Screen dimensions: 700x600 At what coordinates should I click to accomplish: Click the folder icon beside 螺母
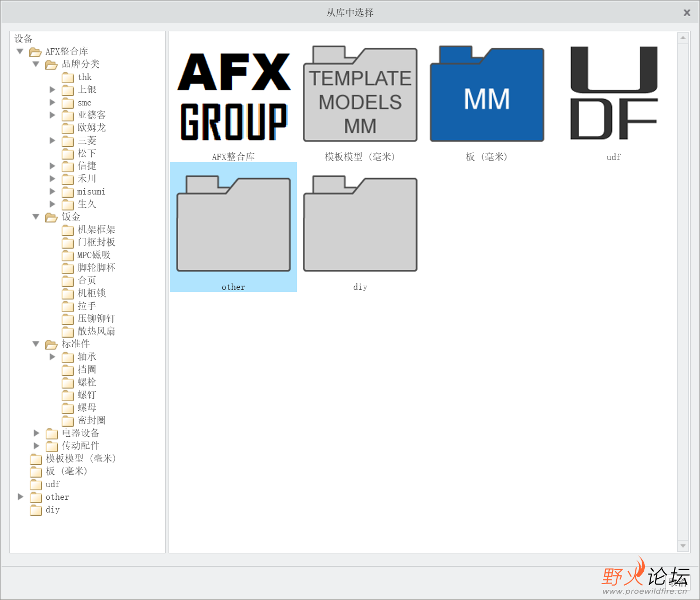point(67,408)
